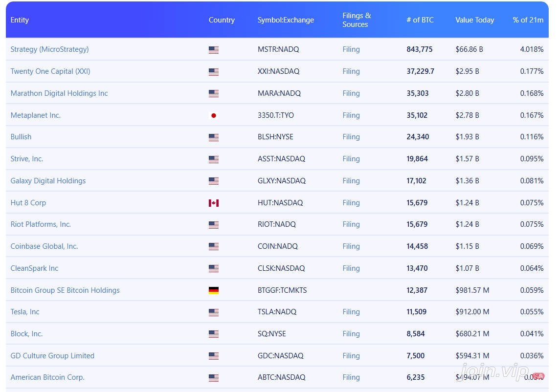558x392 pixels.
Task: Click US flag in Coinbase Global row
Action: click(214, 246)
